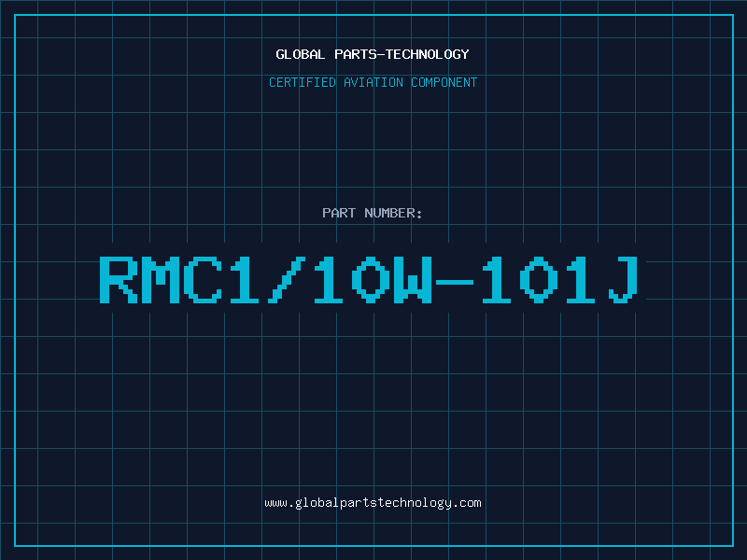Click the word CERTIFIED in the subtitle
This screenshot has height=560, width=747.
click(303, 82)
